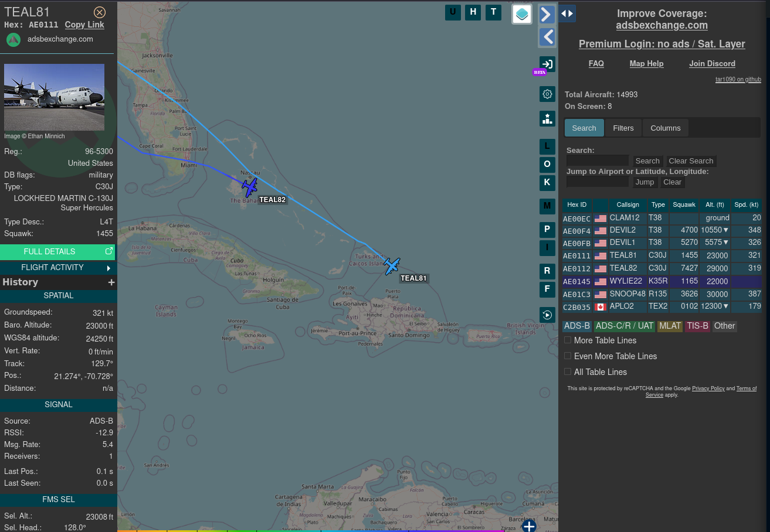Open the Join Discord link
Image resolution: width=770 pixels, height=532 pixels.
click(x=712, y=63)
